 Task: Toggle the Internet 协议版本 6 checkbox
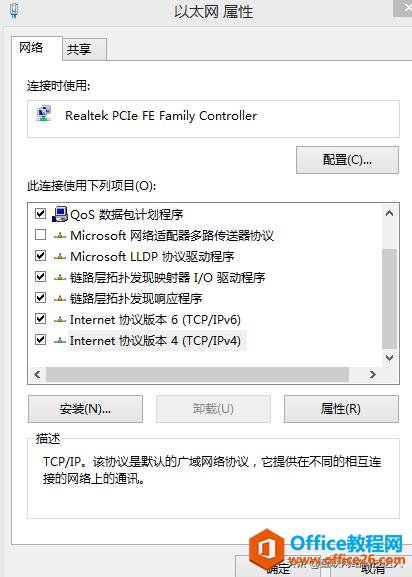pos(40,319)
